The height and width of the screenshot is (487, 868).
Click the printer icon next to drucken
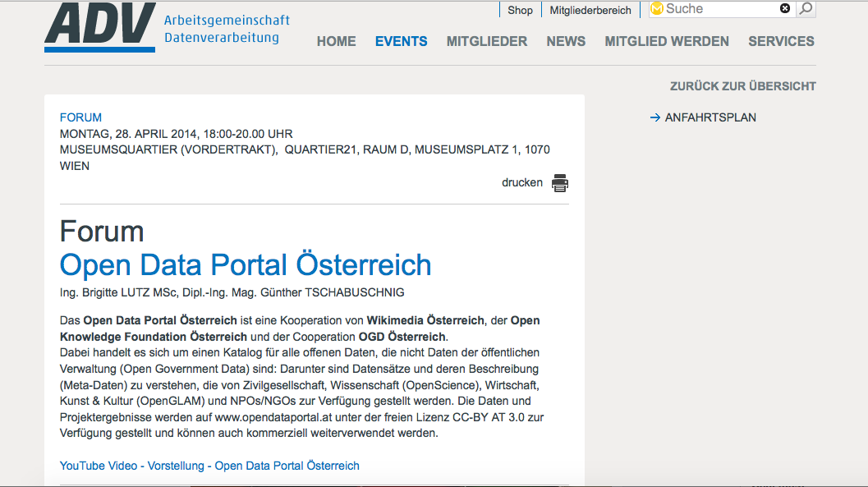[560, 182]
